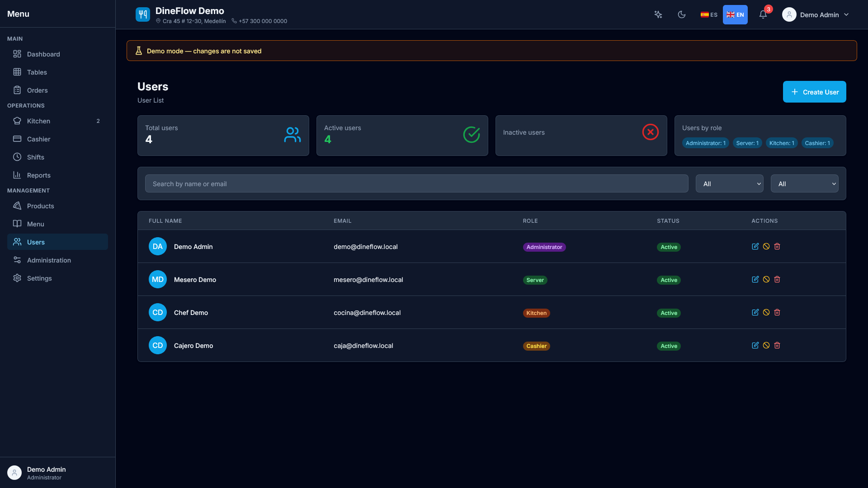This screenshot has height=488, width=868.
Task: Deactivate the Cajero Demo user
Action: pyautogui.click(x=766, y=345)
